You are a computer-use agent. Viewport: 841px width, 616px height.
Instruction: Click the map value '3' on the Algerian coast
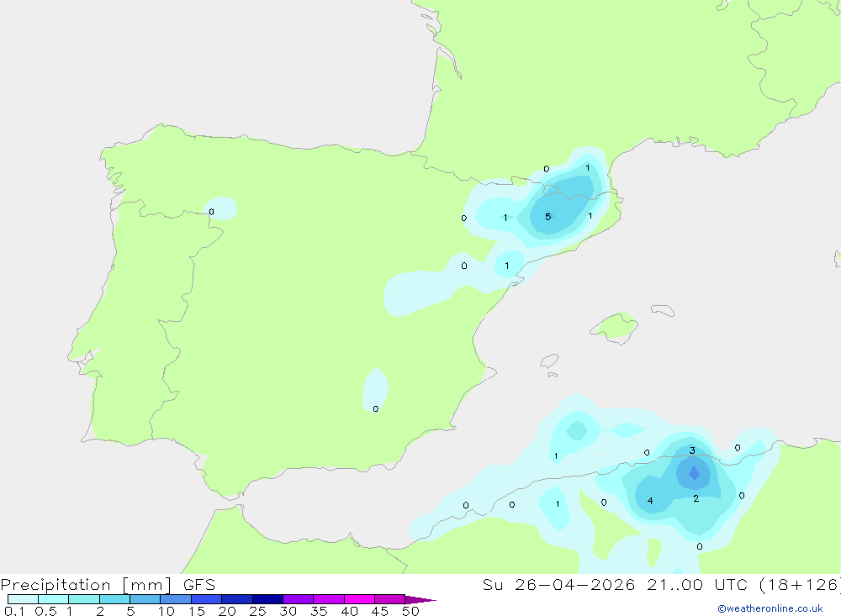pyautogui.click(x=692, y=450)
